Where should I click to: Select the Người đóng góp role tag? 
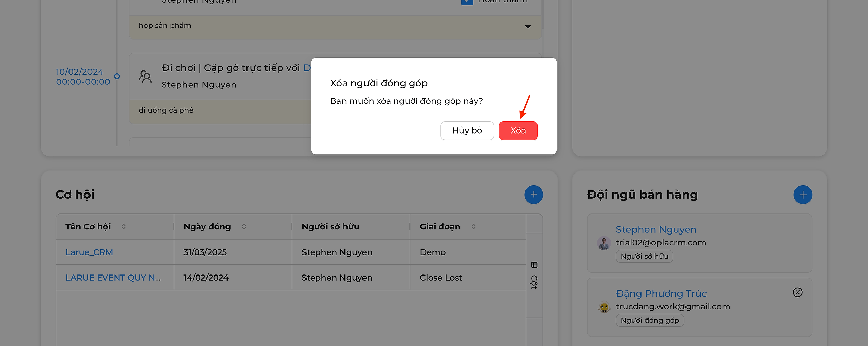pyautogui.click(x=650, y=320)
